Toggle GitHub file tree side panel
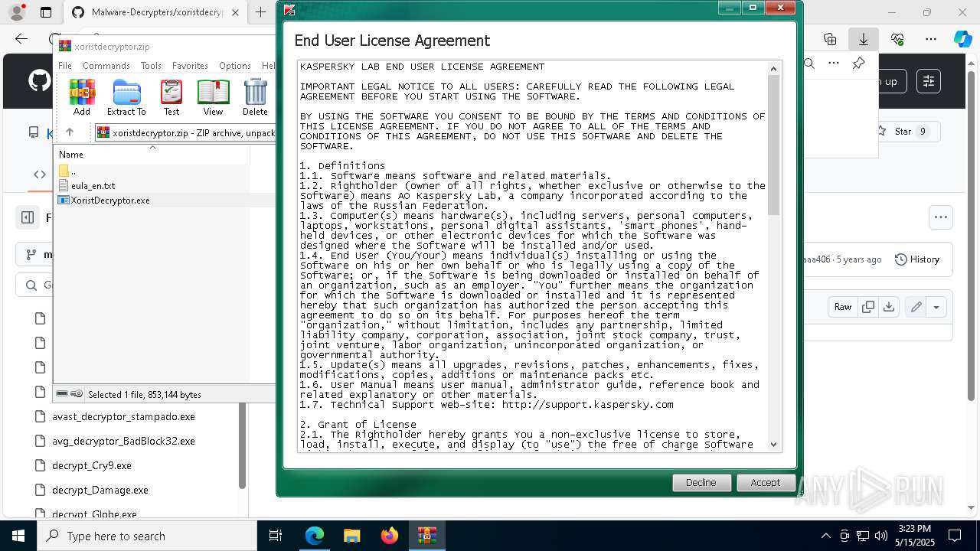Image resolution: width=980 pixels, height=551 pixels. coord(28,217)
